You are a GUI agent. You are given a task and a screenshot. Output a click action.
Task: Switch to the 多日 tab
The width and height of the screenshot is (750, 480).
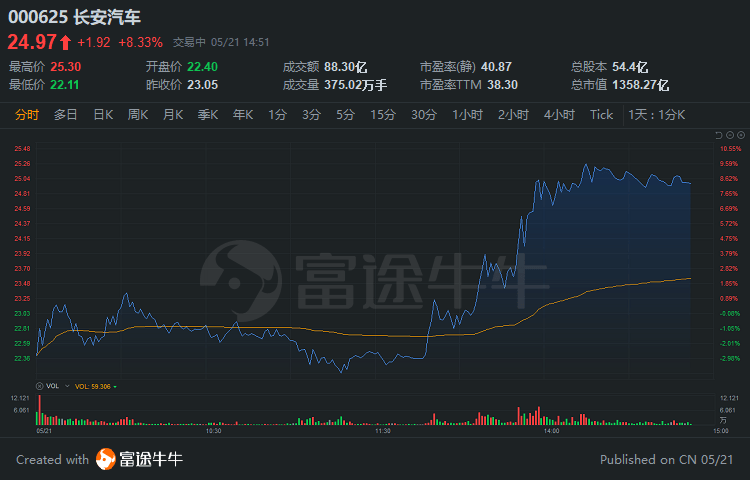point(66,115)
